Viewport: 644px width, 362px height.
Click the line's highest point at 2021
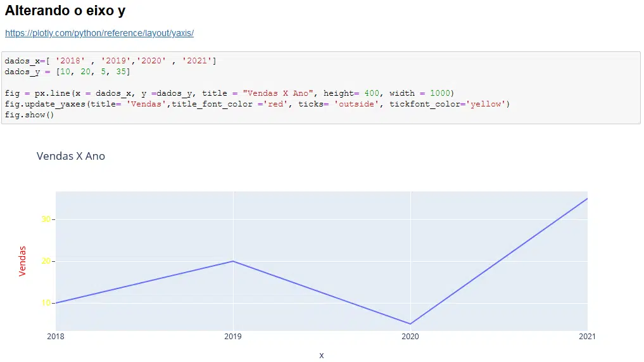586,199
